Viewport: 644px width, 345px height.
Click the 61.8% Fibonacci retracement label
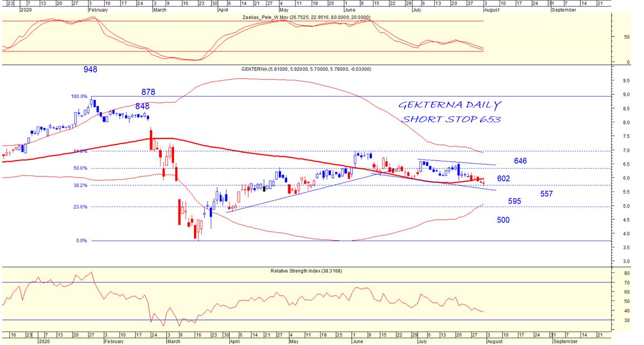(x=80, y=151)
